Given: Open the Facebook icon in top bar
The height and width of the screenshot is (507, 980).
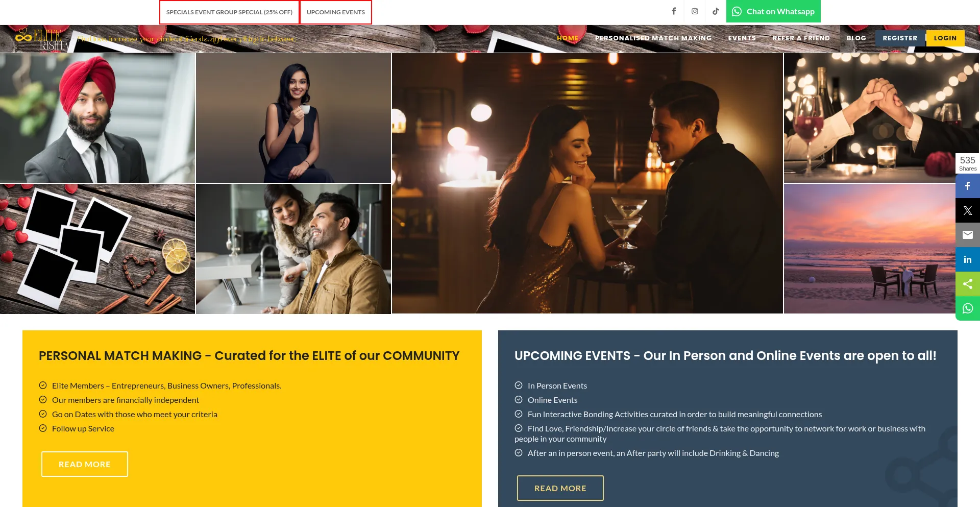Looking at the screenshot, I should tap(674, 11).
